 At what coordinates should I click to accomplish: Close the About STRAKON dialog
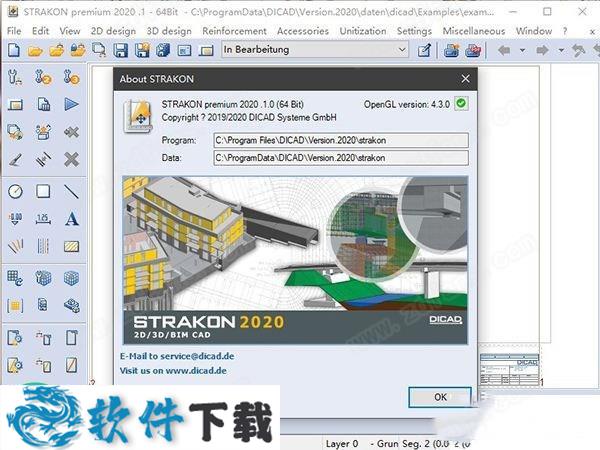(465, 79)
